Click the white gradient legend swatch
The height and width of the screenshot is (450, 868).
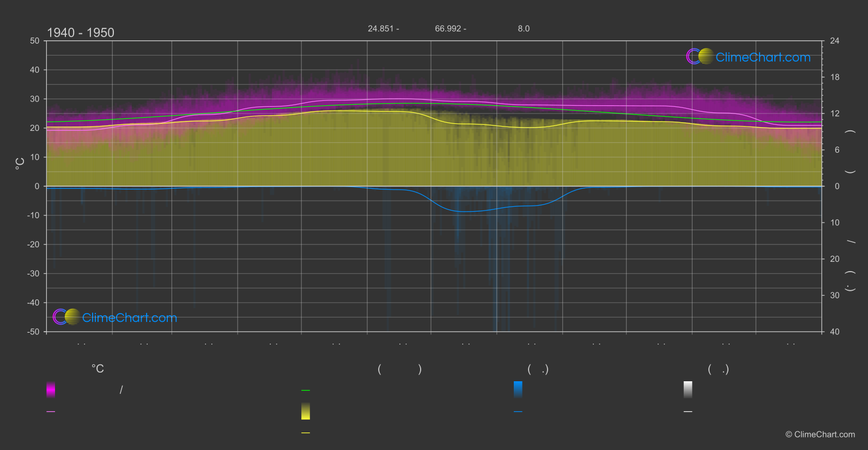(x=688, y=389)
